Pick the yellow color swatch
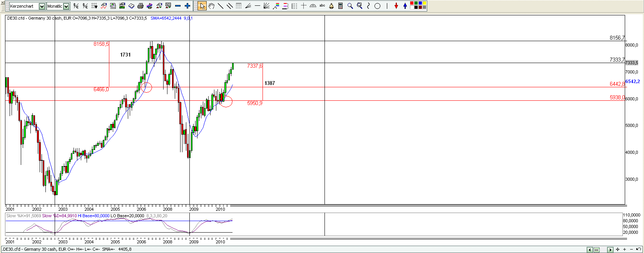Viewport: 644px width, 253px height. 425,3
